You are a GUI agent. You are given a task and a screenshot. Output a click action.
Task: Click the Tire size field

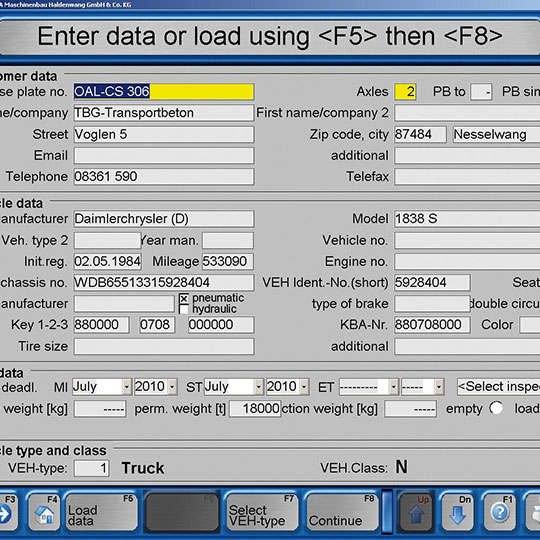[x=164, y=346]
